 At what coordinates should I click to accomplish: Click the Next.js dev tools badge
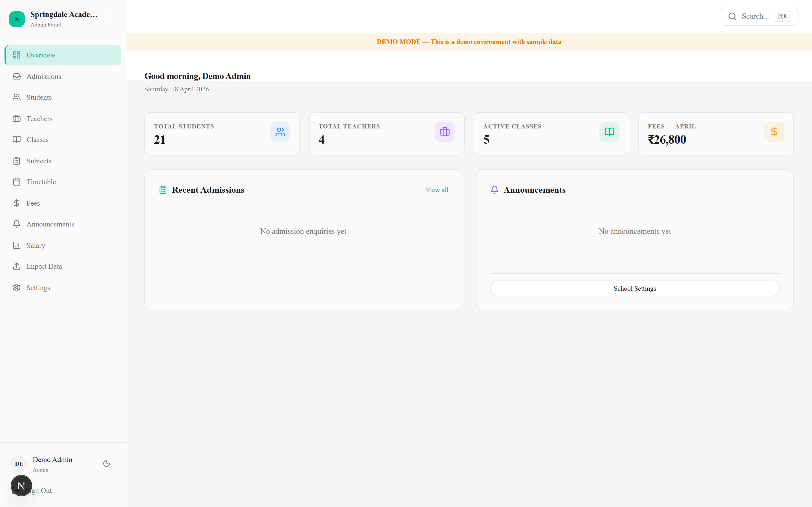[21, 485]
